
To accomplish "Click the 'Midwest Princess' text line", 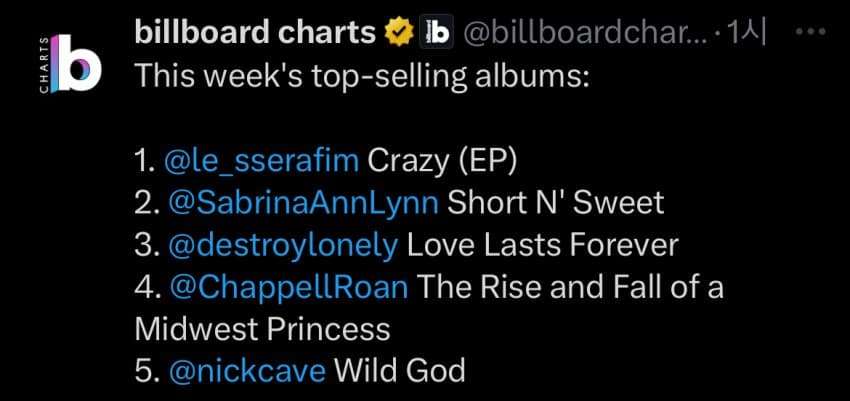I will pyautogui.click(x=262, y=329).
